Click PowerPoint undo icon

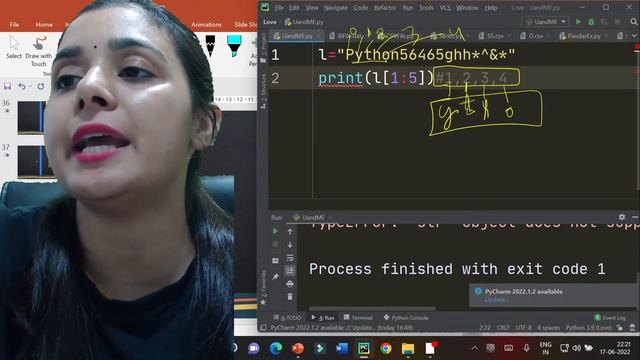[22, 86]
